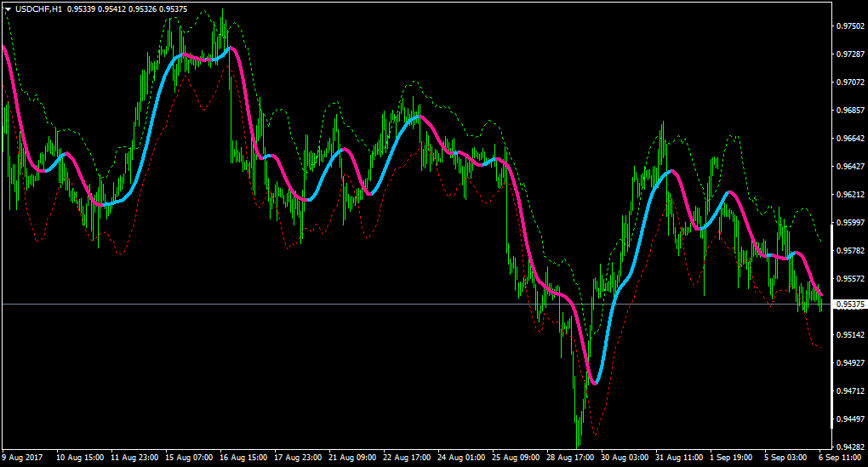The width and height of the screenshot is (868, 467).
Task: Click the horizontal gray bid price line
Action: click(416, 305)
